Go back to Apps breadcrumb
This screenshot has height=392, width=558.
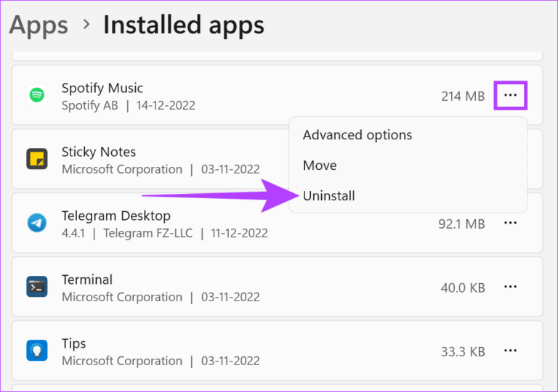point(39,25)
